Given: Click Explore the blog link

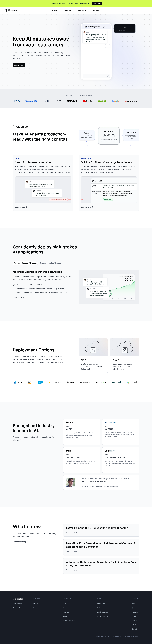Looking at the screenshot, I should (20, 542).
